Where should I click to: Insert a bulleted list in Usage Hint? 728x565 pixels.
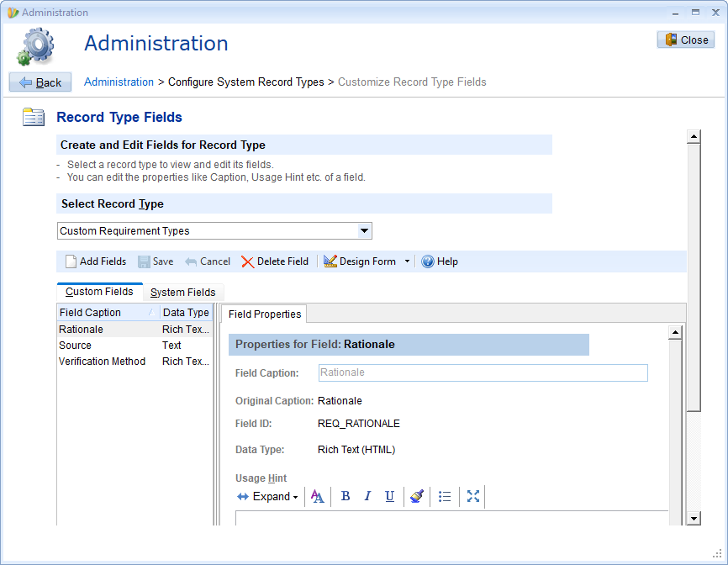point(445,496)
